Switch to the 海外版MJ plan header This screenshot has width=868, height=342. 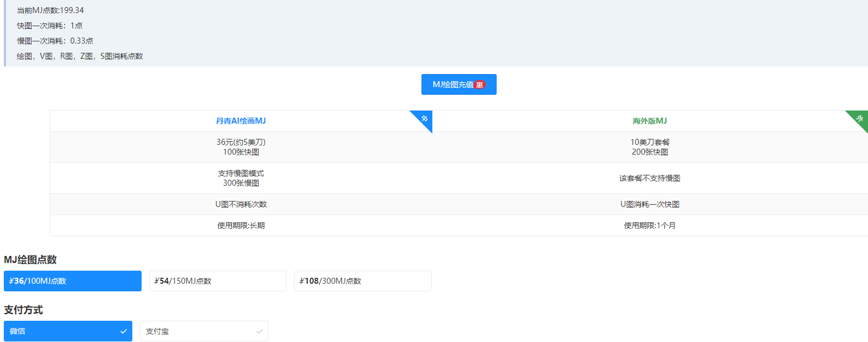650,121
